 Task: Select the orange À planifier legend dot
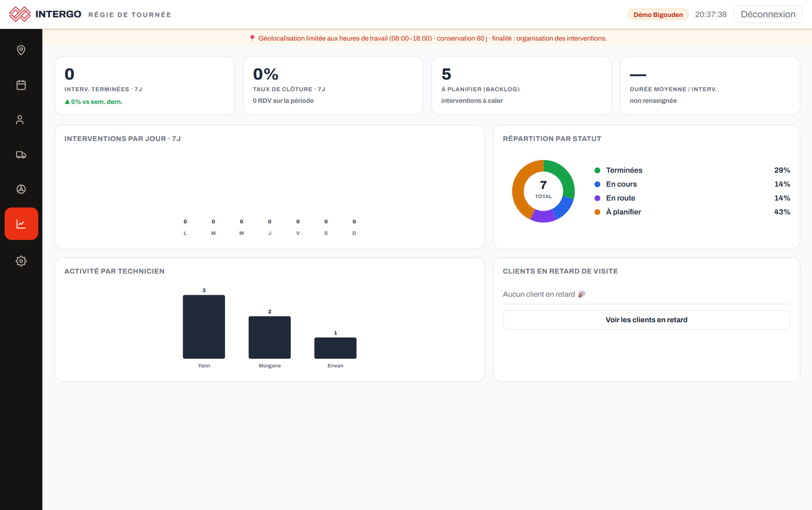pyautogui.click(x=597, y=212)
